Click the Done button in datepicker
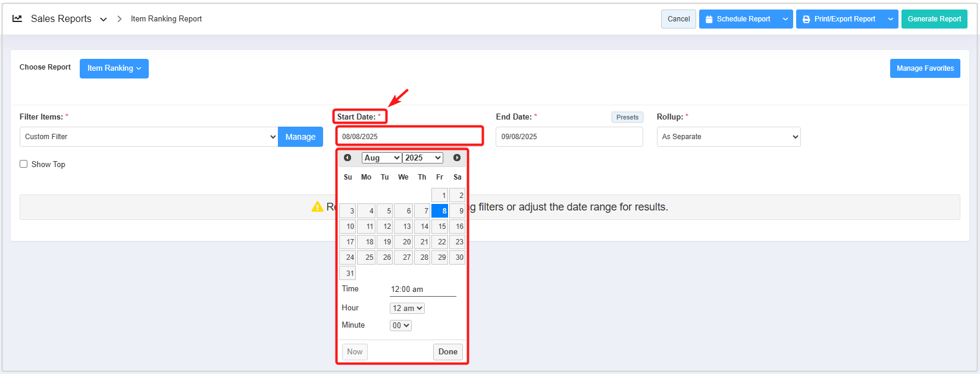The image size is (980, 374). (x=448, y=351)
